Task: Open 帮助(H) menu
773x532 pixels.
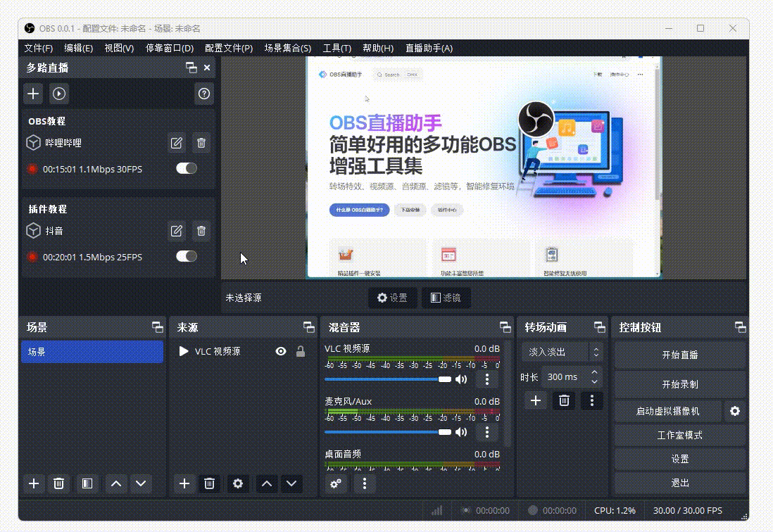Action: pyautogui.click(x=378, y=49)
